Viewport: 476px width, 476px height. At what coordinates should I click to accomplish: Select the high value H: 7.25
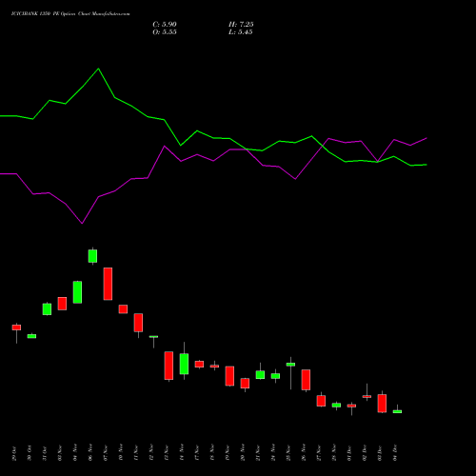241,25
